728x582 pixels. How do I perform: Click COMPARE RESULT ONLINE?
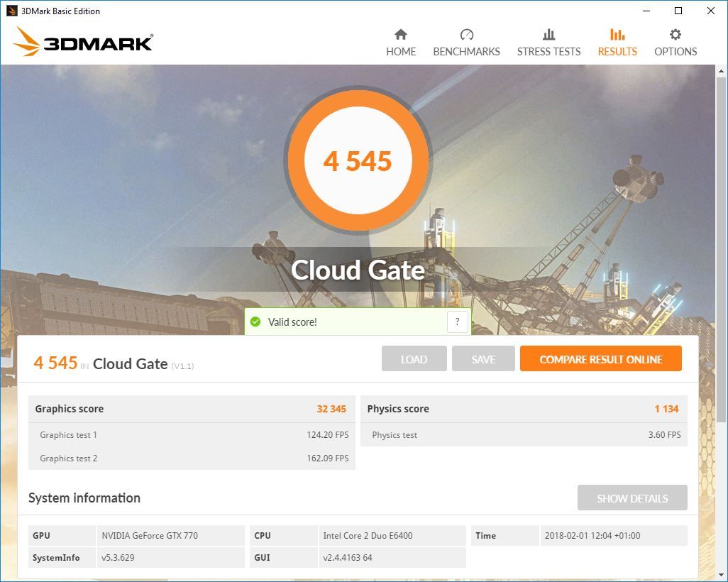[x=600, y=358]
